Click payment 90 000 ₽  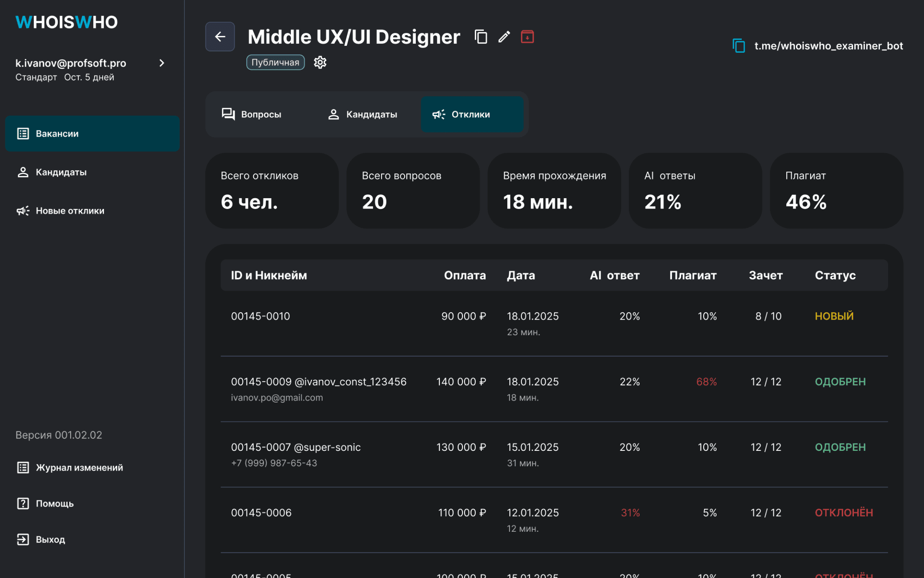[464, 316]
